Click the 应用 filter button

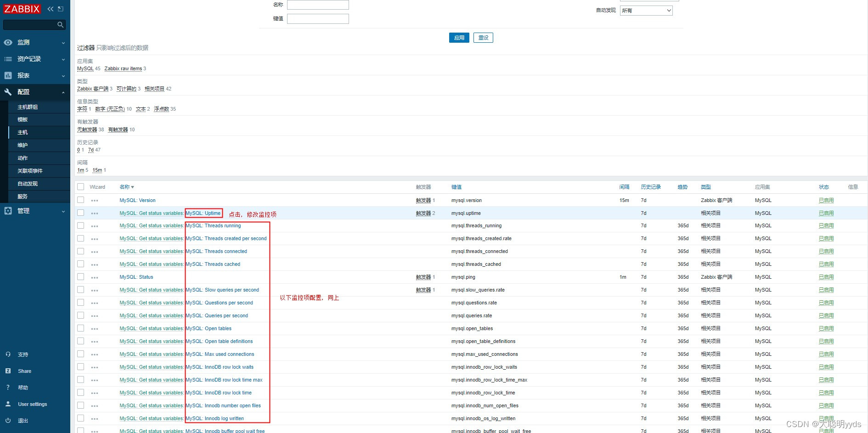tap(459, 38)
